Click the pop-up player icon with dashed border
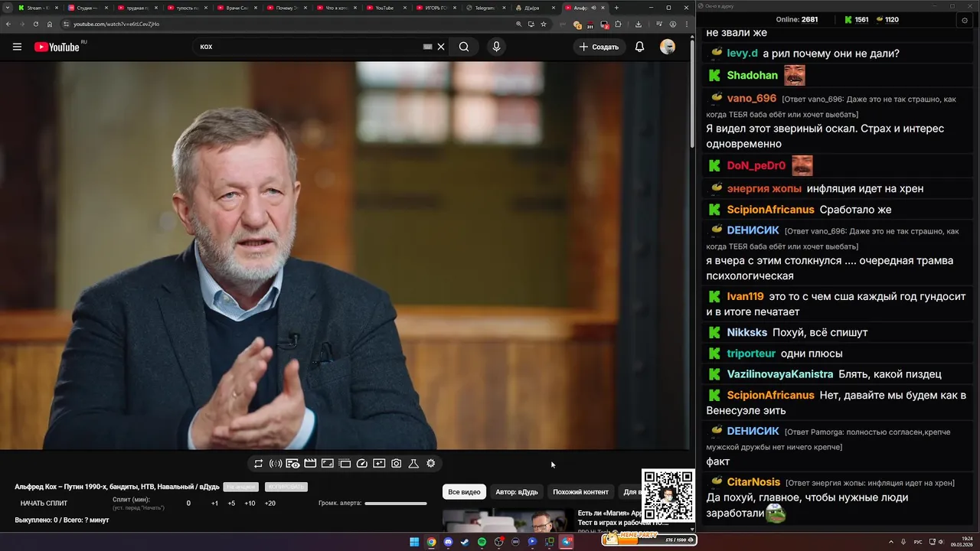 click(345, 464)
